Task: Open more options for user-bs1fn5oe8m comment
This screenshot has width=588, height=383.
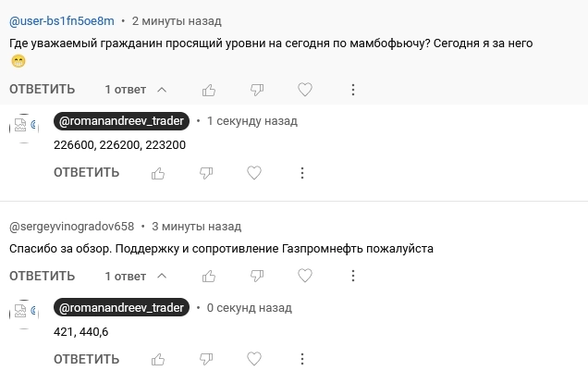Action: 353,90
